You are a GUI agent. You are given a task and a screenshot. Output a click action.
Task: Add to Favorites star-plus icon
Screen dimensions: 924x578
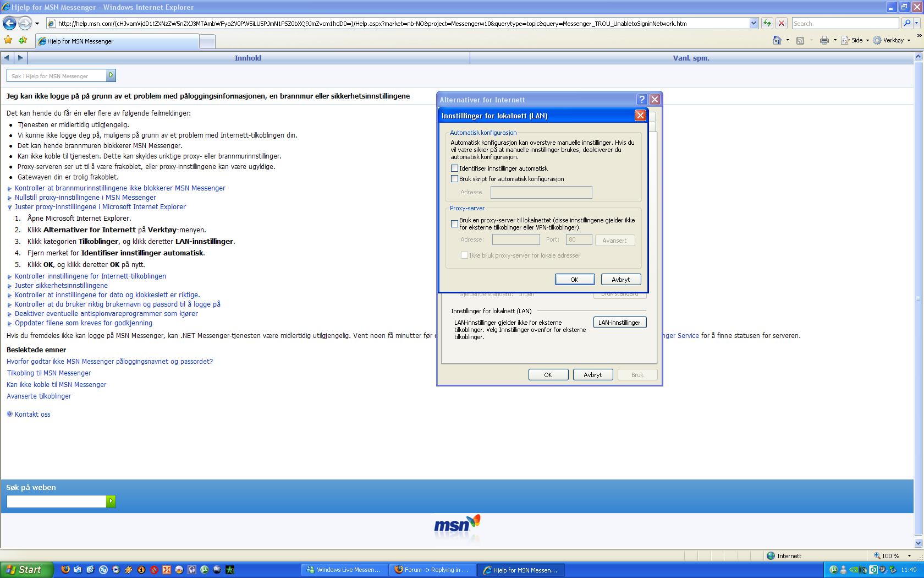pyautogui.click(x=23, y=40)
